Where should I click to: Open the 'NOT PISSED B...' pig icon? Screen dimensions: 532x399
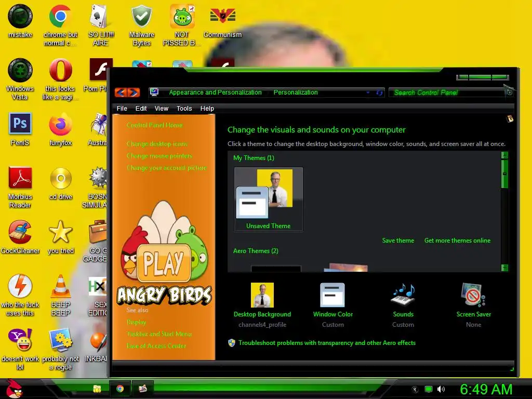[x=182, y=24]
